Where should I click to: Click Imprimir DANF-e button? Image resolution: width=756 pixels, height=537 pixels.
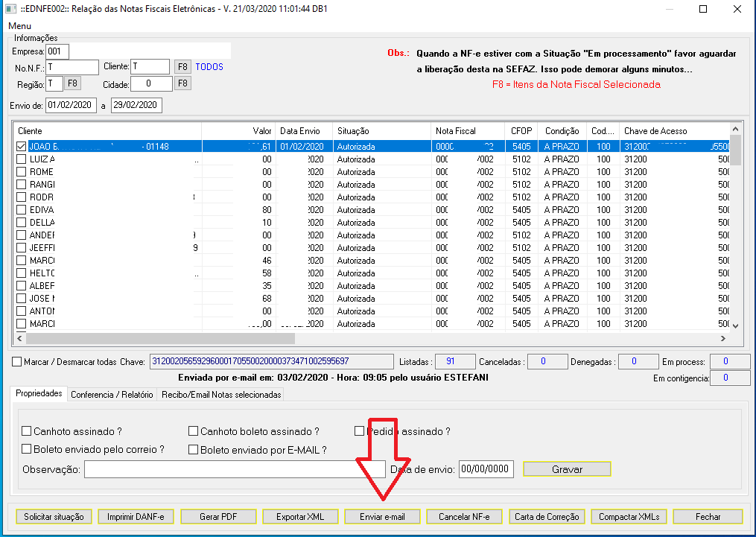pyautogui.click(x=136, y=516)
